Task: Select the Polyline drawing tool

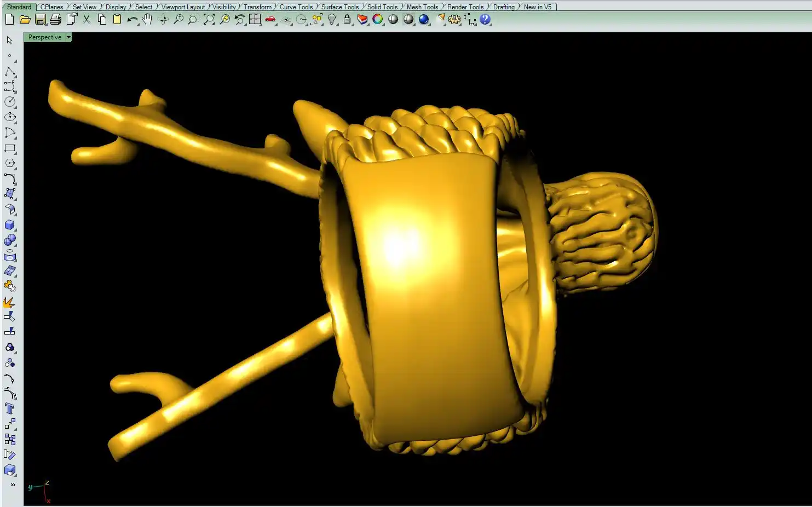Action: (10, 72)
